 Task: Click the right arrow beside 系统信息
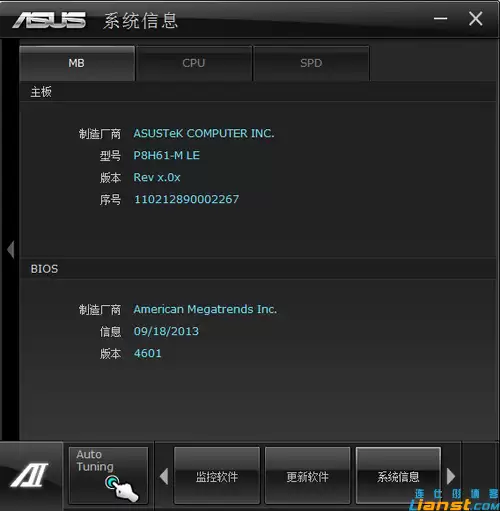[451, 476]
